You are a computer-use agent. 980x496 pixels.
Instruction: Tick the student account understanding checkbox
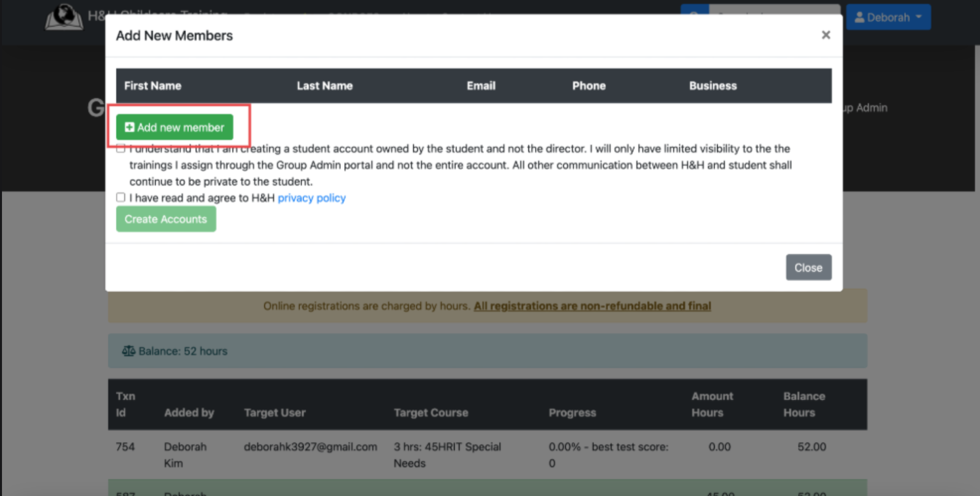point(121,149)
